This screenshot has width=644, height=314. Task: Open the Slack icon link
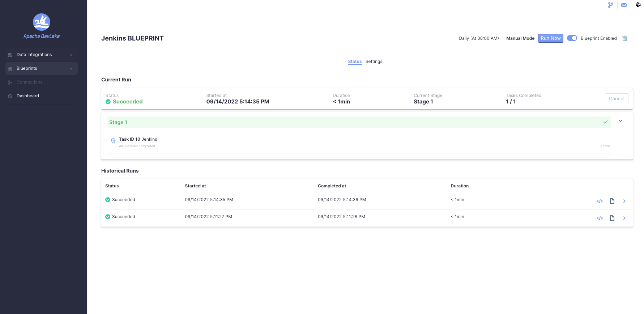click(x=638, y=5)
